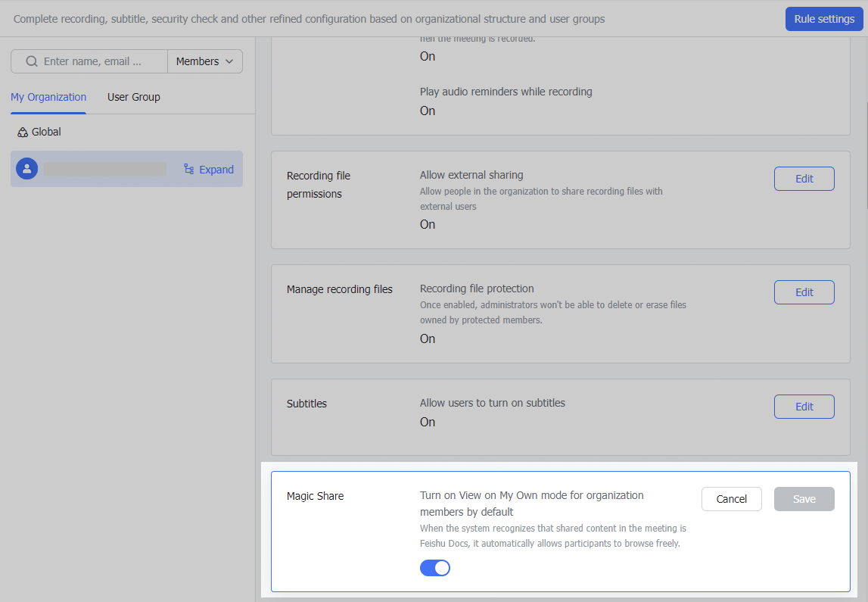Edit Recording file permissions
868x602 pixels.
(804, 179)
